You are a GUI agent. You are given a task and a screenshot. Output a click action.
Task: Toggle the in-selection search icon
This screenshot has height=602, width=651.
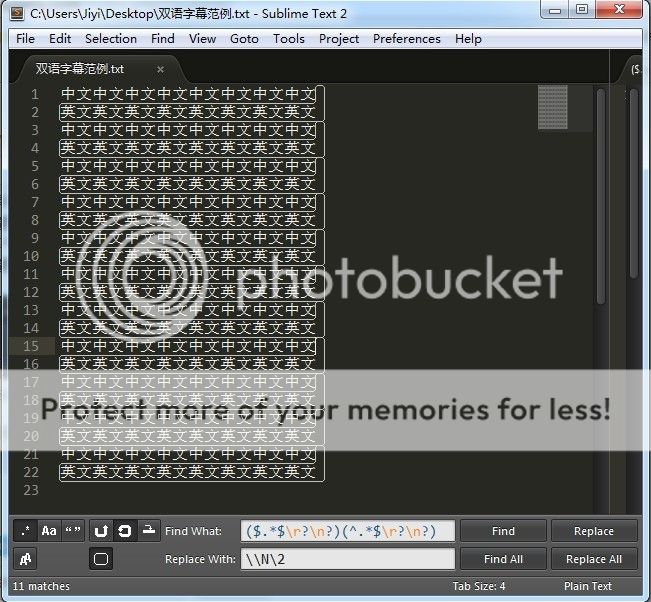click(x=149, y=531)
